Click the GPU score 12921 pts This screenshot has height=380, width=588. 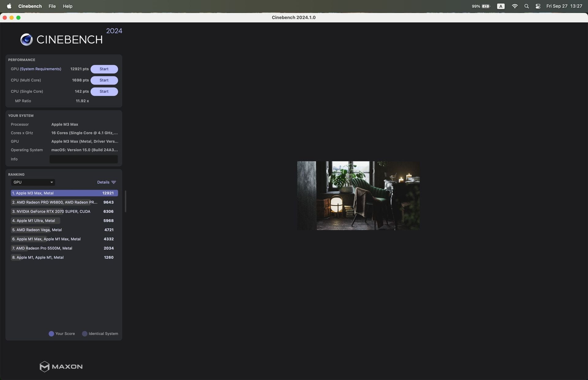click(80, 69)
